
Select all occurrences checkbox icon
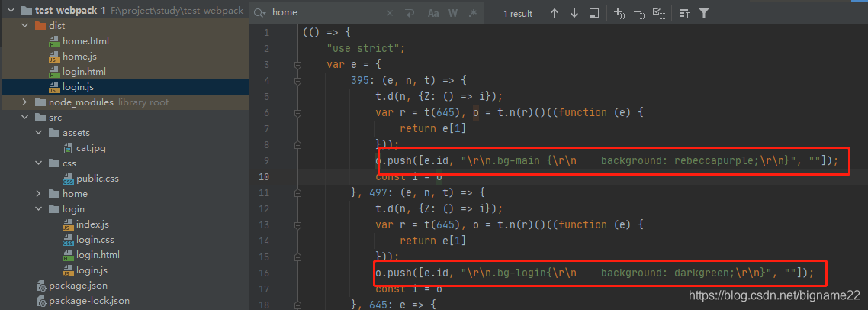point(659,13)
